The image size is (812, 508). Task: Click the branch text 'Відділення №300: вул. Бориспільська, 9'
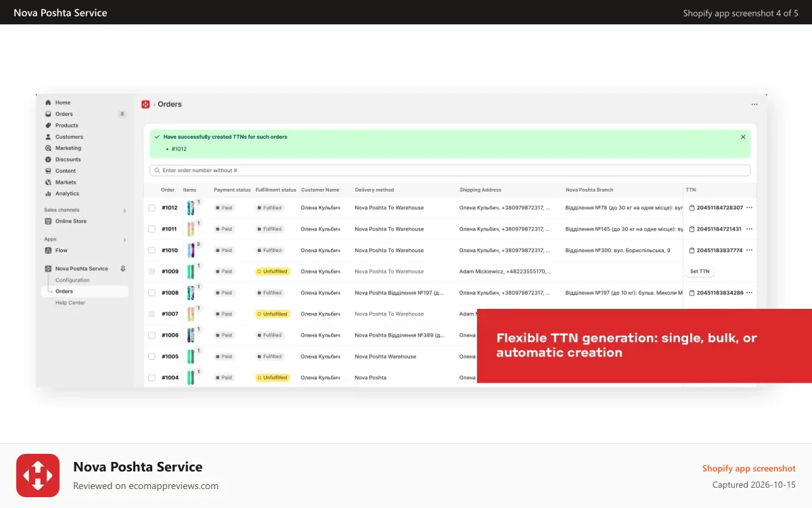pos(618,251)
